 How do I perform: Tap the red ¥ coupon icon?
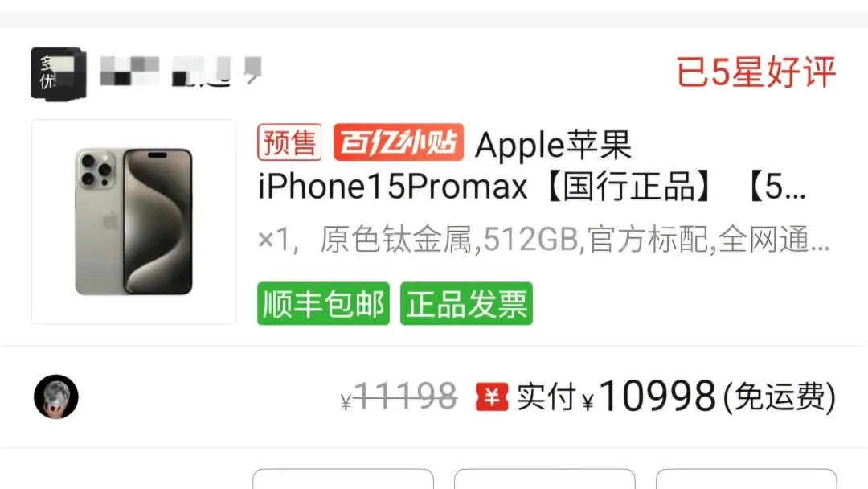click(492, 397)
